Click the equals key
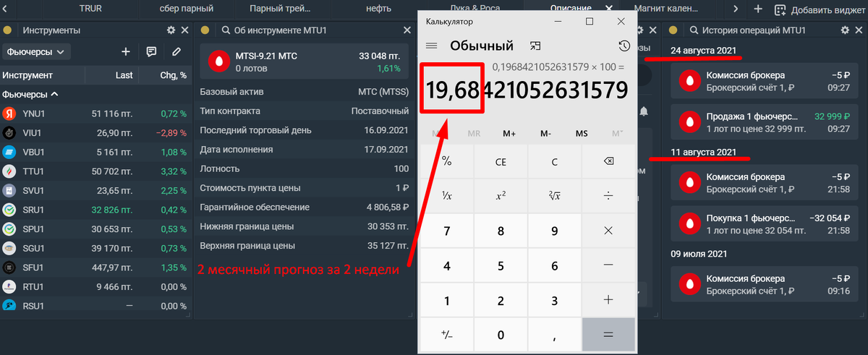Image resolution: width=868 pixels, height=355 pixels. click(608, 335)
